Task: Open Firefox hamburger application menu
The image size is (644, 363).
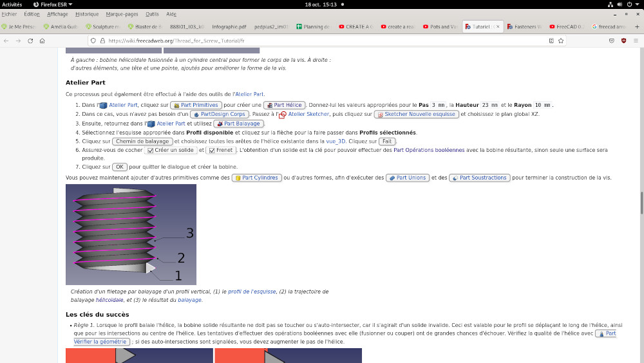Action: (636, 41)
